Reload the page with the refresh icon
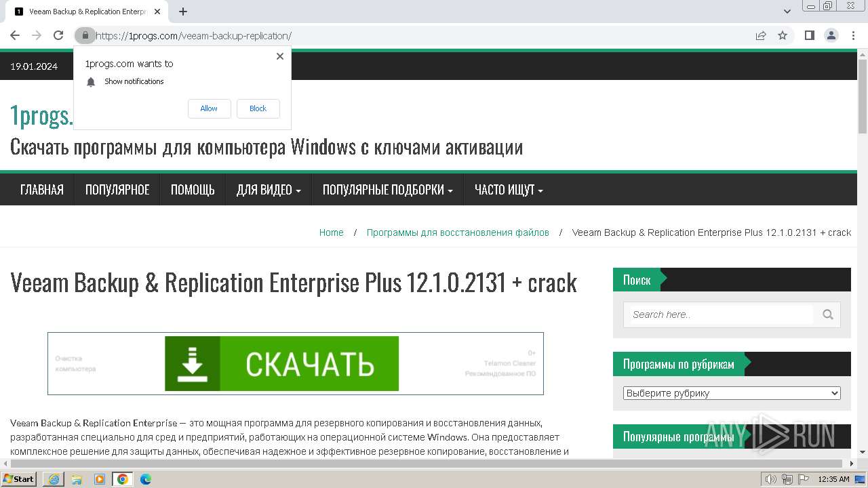 pos(58,35)
